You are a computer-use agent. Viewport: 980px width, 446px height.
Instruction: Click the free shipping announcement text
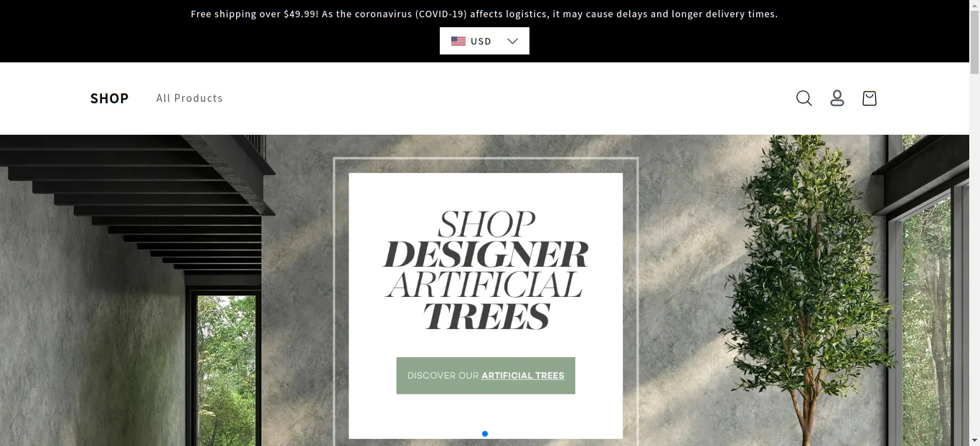tap(484, 14)
